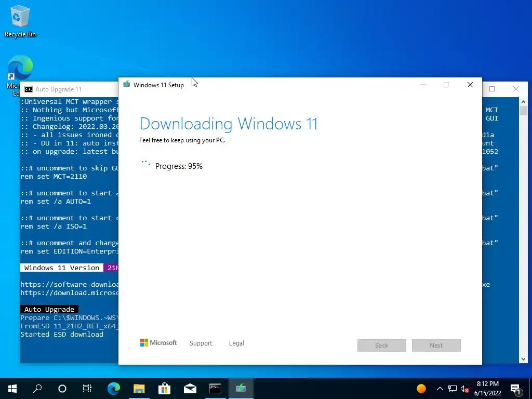Click "Windows 11 Version" label in console
This screenshot has height=399, width=532.
(x=62, y=268)
